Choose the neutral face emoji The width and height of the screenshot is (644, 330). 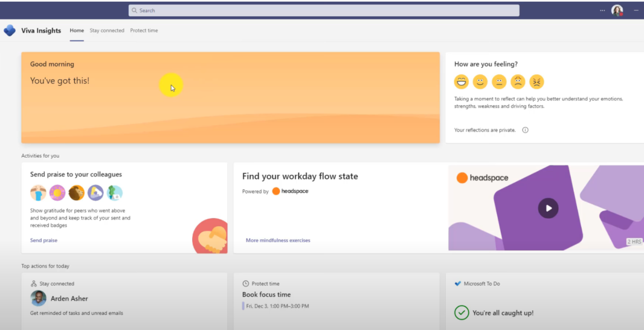click(499, 82)
